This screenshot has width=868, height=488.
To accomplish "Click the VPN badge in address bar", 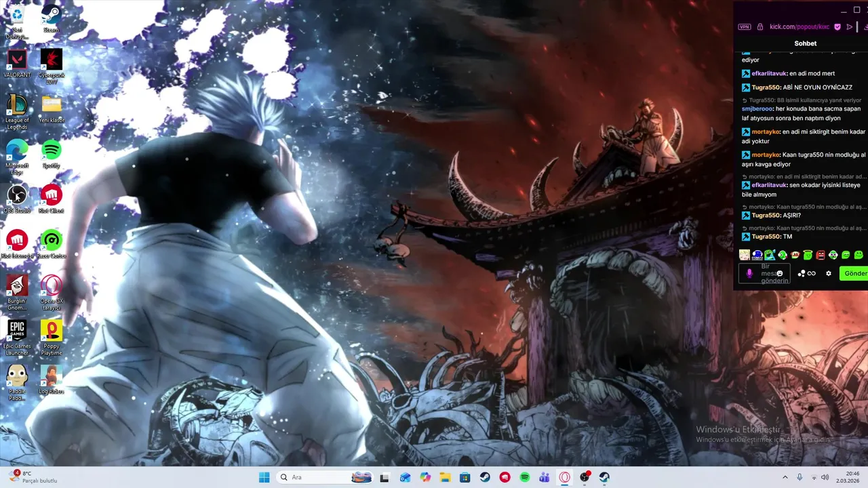I will [745, 27].
